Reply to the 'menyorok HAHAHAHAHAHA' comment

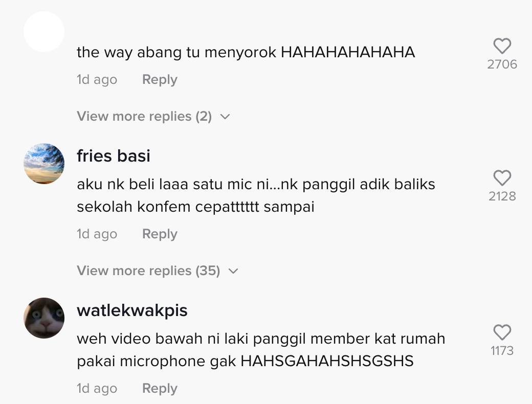(x=160, y=79)
